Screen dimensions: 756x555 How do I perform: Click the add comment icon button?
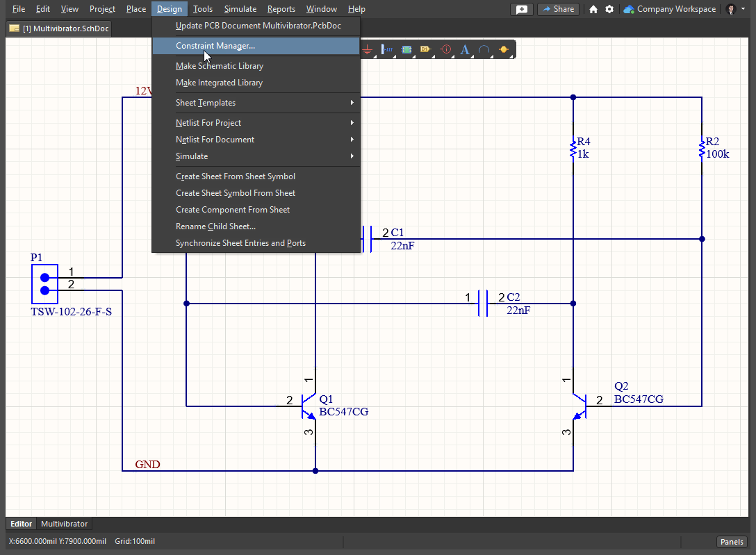click(522, 9)
